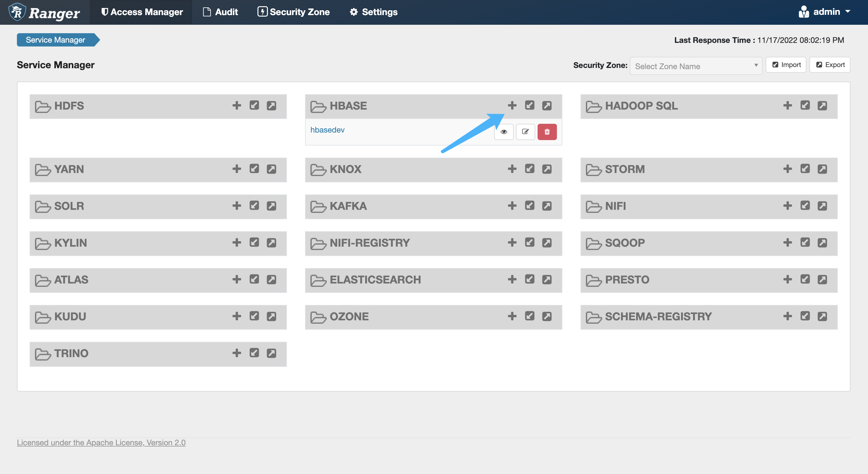The width and height of the screenshot is (868, 474).
Task: Export SQOOP policies
Action: [x=822, y=242]
